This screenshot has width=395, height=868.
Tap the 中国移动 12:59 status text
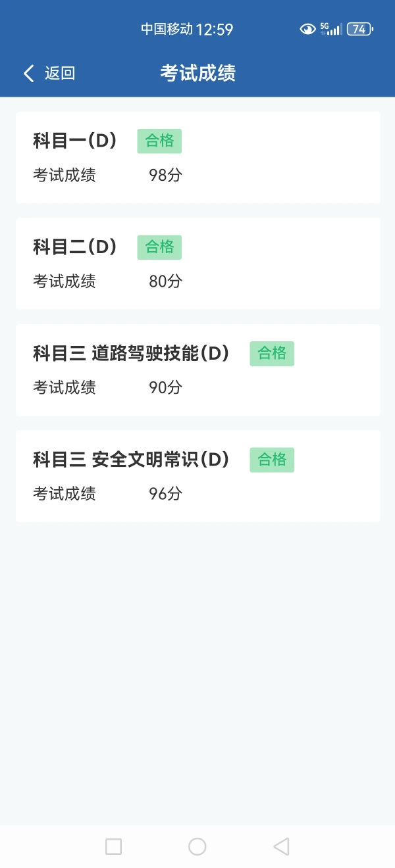click(187, 29)
